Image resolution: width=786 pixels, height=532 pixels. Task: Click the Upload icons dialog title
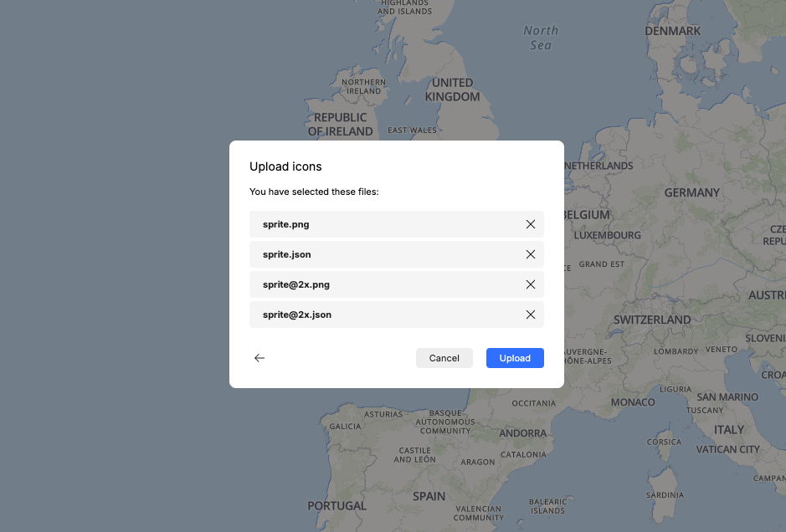285,167
